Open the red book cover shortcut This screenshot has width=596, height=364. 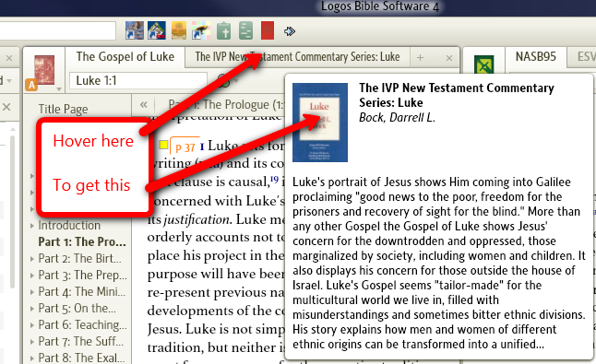268,30
